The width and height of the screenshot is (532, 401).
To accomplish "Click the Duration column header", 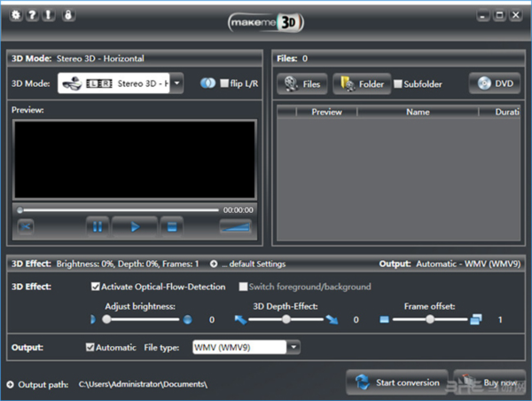I will click(499, 112).
